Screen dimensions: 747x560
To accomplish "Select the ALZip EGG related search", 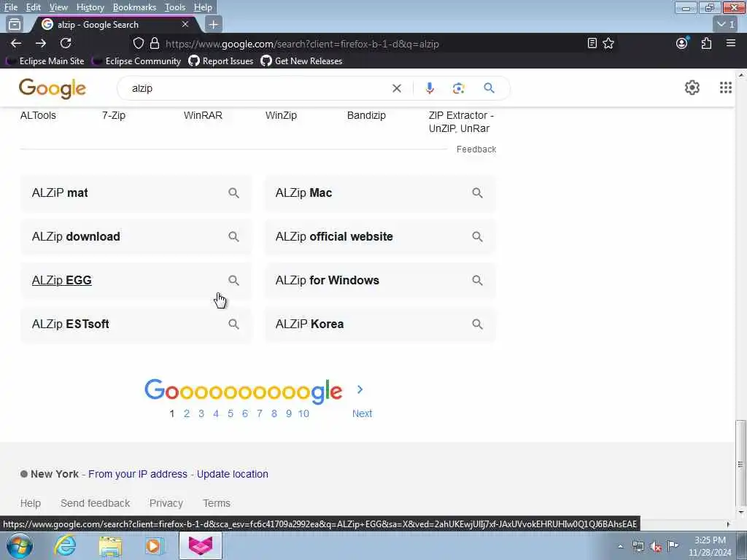I will [x=136, y=281].
